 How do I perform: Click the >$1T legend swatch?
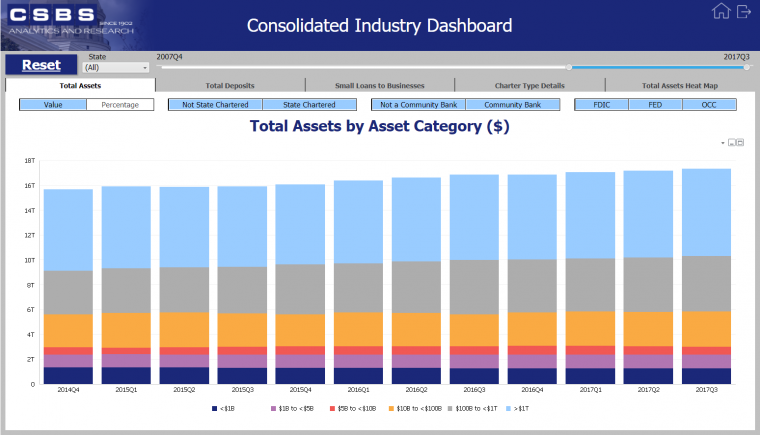tap(508, 409)
